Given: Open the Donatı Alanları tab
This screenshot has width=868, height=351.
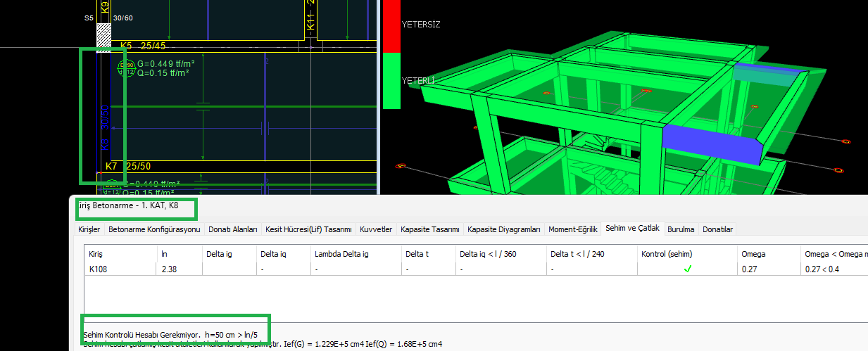Looking at the screenshot, I should pyautogui.click(x=232, y=229).
